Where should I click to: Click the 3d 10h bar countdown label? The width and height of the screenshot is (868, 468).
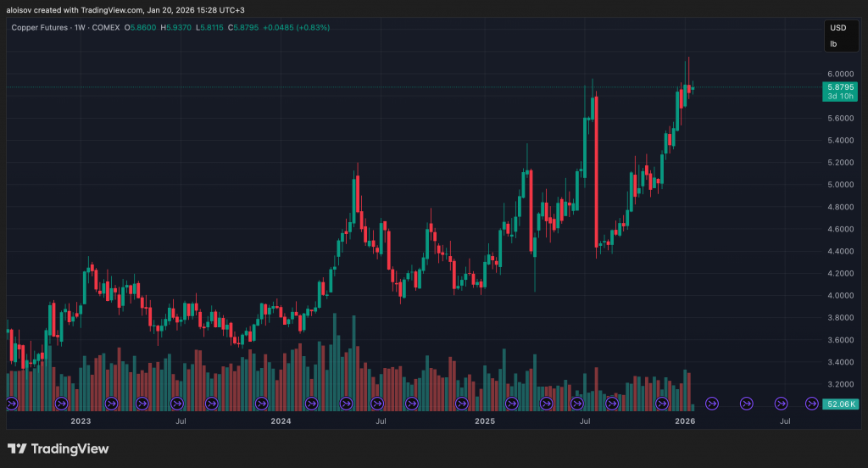(839, 97)
